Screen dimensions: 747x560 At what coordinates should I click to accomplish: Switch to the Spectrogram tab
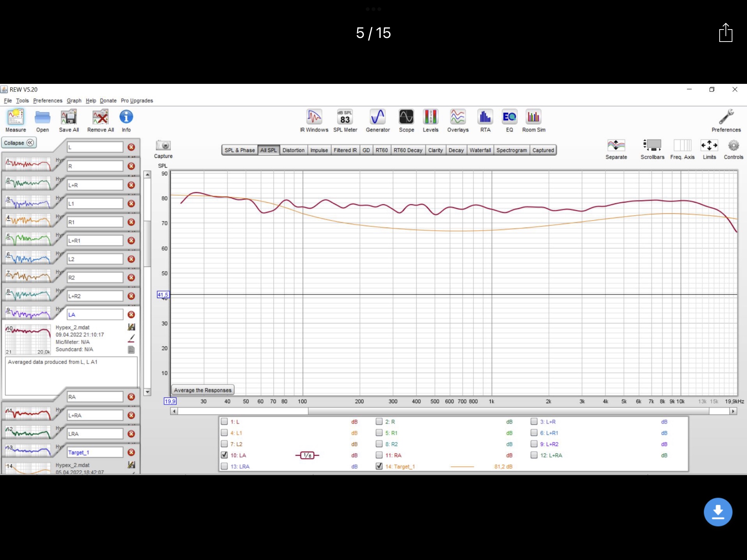511,150
